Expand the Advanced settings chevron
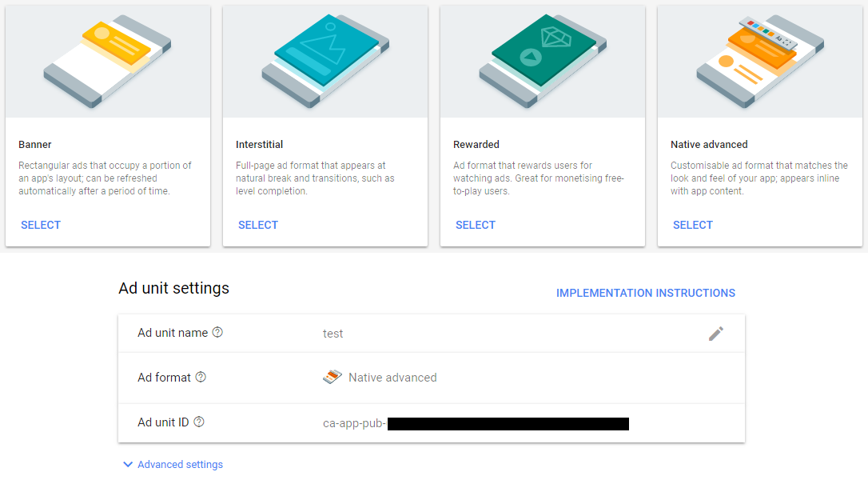 (128, 465)
